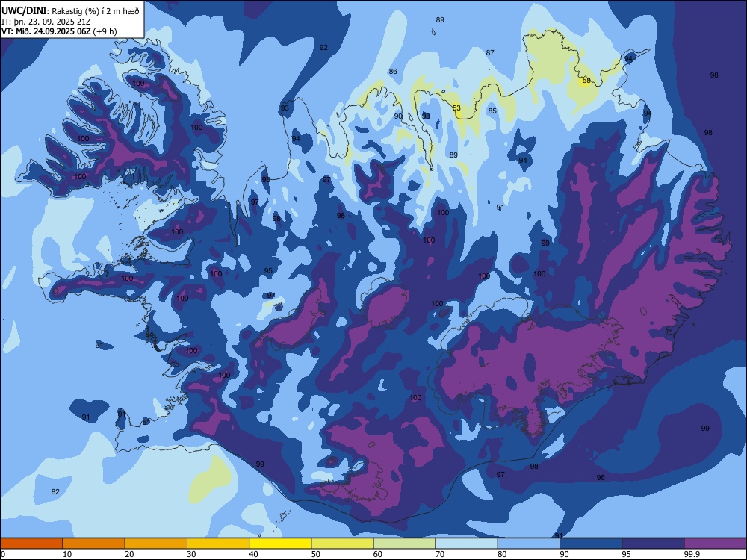Click the '0' legend scale label

3,554
